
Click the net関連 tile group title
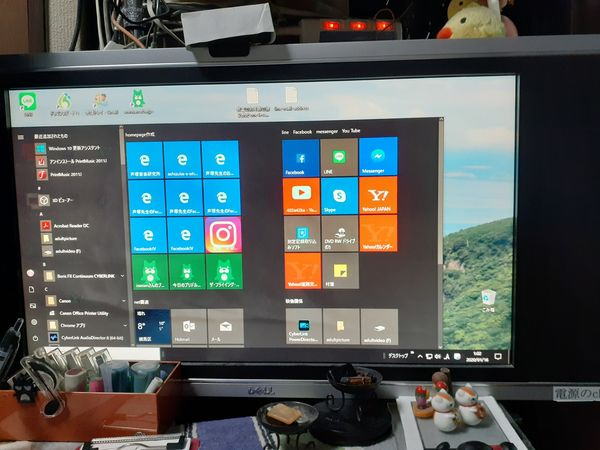[142, 302]
